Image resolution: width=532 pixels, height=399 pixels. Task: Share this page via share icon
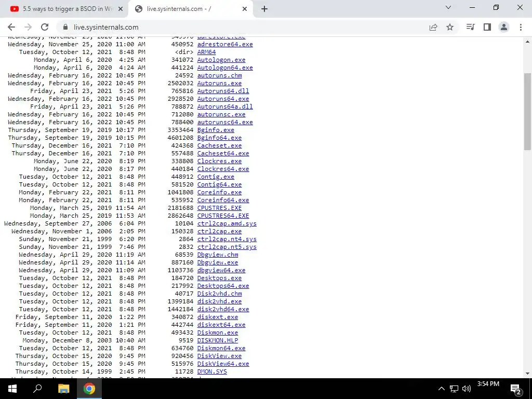coord(433,27)
